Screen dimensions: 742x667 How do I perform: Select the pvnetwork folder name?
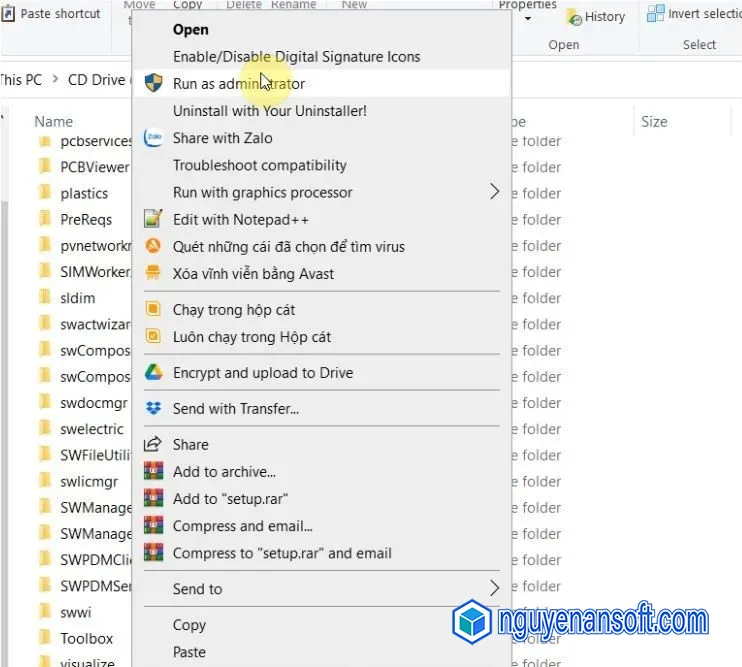tap(96, 246)
